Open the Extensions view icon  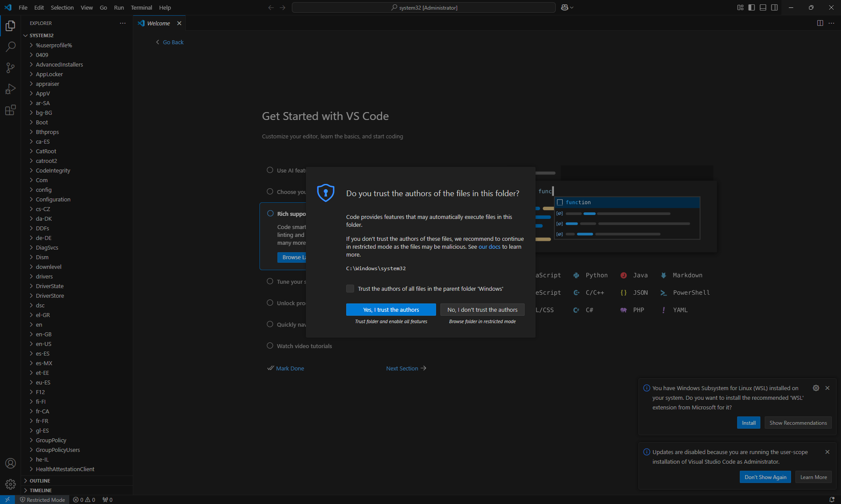[11, 110]
